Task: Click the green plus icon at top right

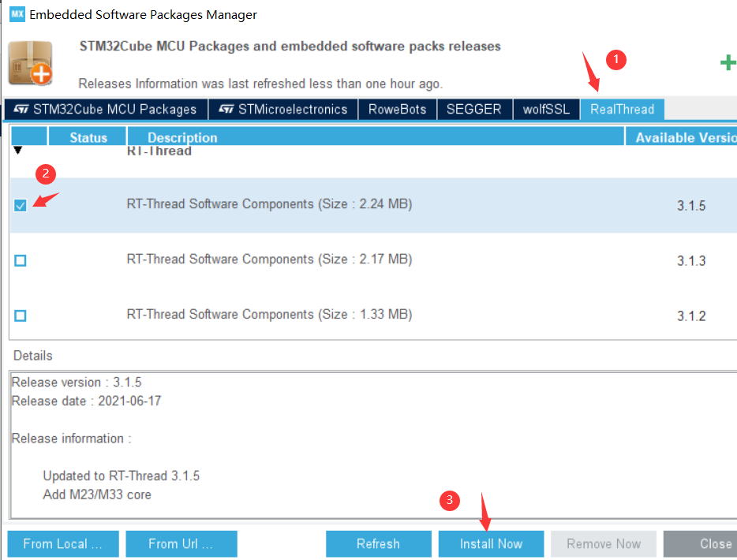Action: click(x=728, y=62)
